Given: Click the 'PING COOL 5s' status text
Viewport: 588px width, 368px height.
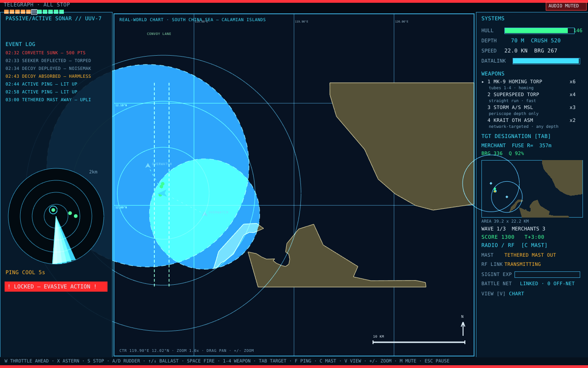Looking at the screenshot, I should tap(25, 272).
